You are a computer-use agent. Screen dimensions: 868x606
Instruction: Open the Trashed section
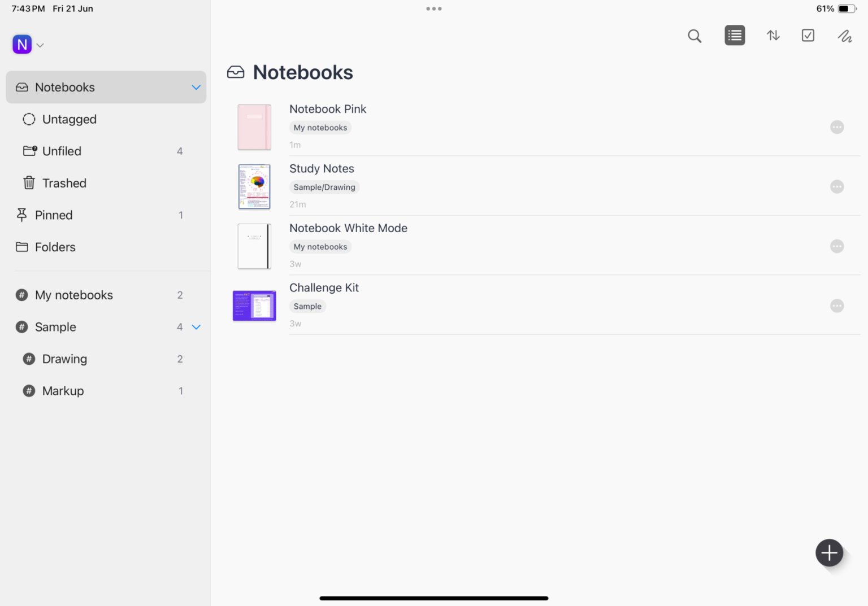pos(64,183)
